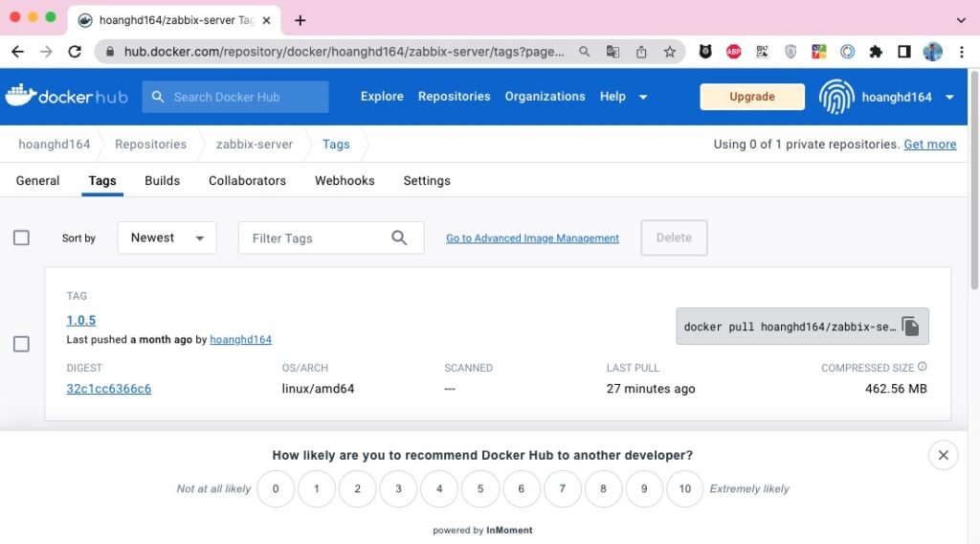Toggle the browser side panel icon

(903, 52)
